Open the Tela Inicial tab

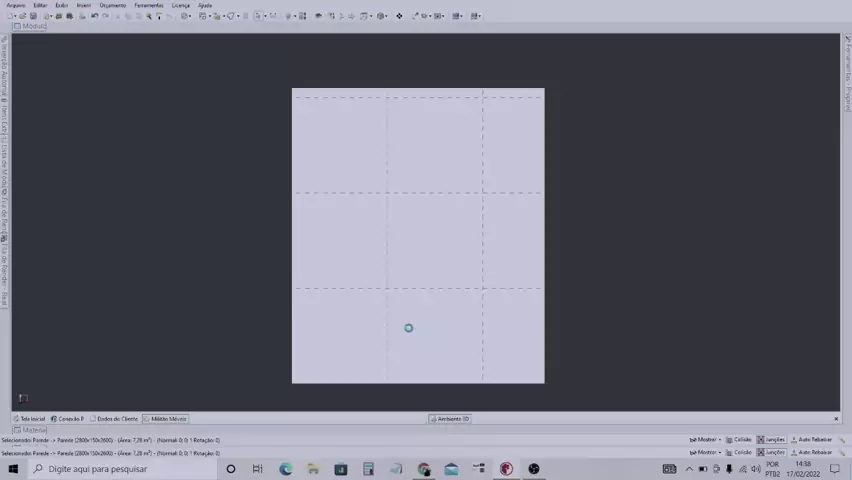click(29, 419)
